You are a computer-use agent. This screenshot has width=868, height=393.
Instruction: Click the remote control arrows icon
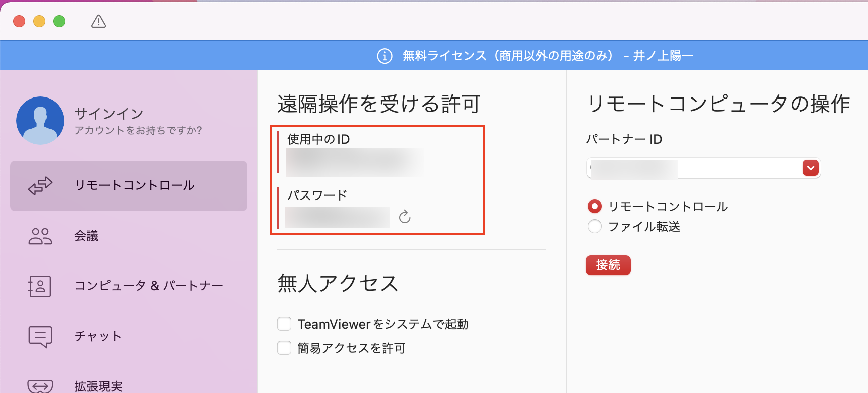tap(40, 185)
